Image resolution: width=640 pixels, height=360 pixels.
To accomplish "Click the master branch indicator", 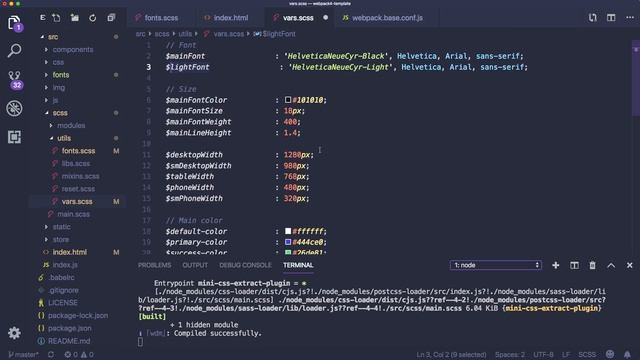I will [23, 355].
